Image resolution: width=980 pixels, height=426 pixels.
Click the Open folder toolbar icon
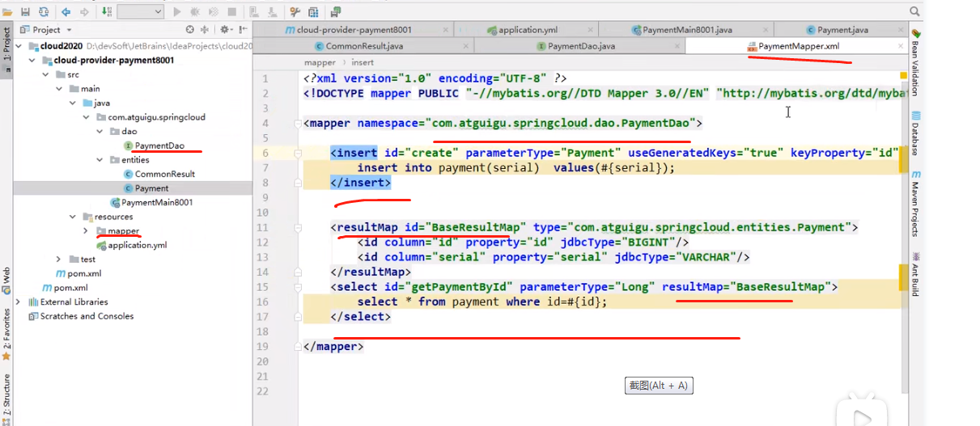coord(7,12)
